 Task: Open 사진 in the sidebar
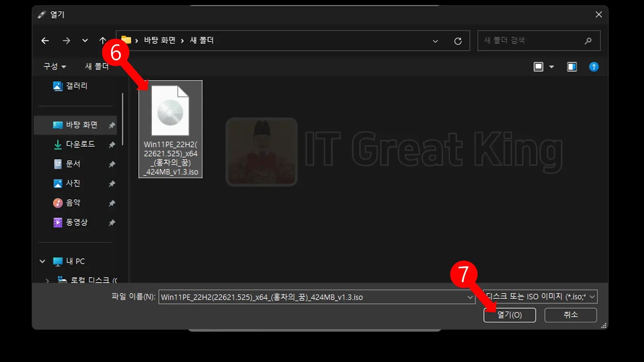point(67,183)
